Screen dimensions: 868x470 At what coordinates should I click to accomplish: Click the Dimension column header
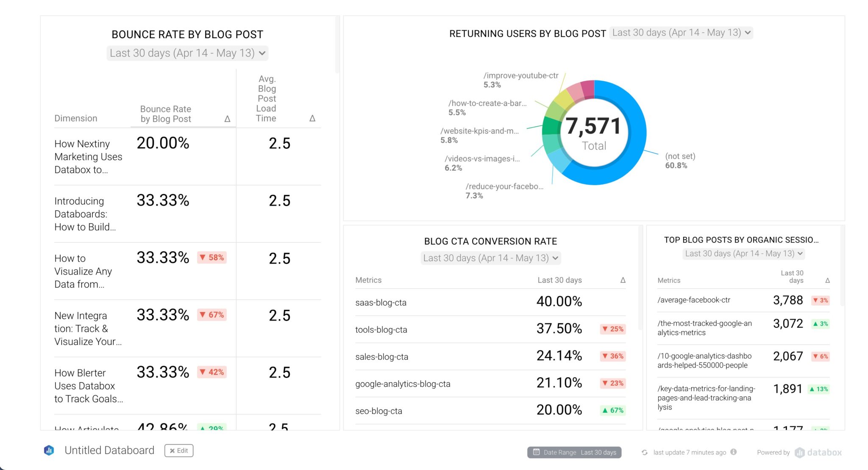point(76,118)
